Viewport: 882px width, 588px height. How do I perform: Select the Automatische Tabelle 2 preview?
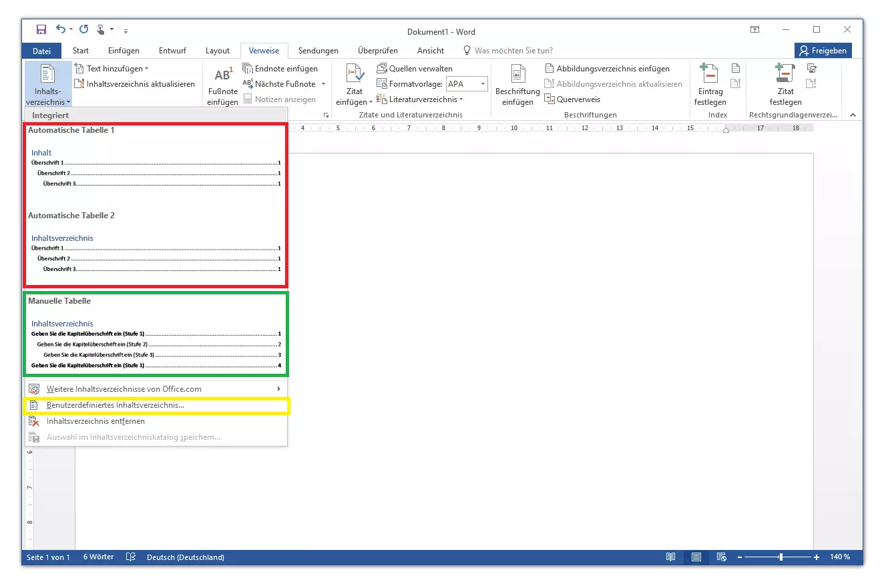click(x=156, y=249)
